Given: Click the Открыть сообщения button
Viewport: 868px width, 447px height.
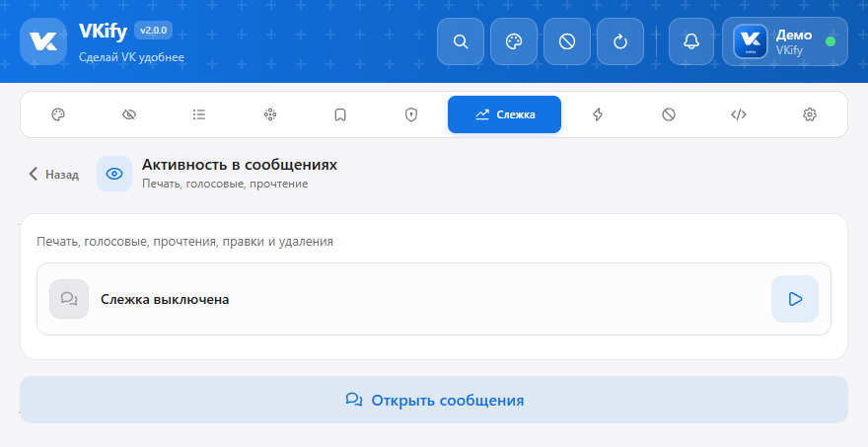Looking at the screenshot, I should pyautogui.click(x=434, y=400).
